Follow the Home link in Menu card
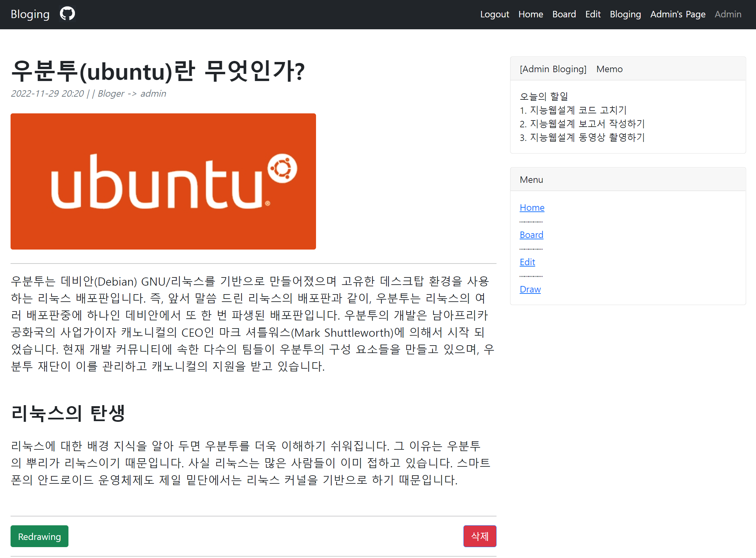 532,208
